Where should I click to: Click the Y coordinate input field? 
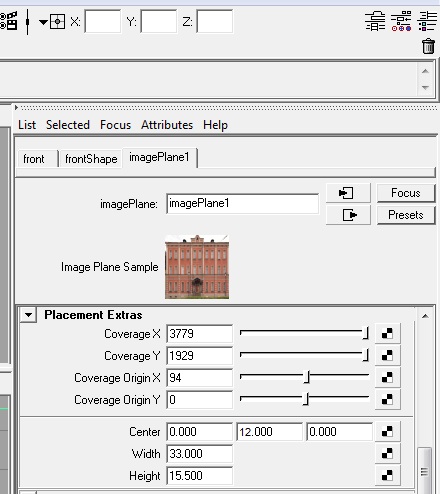159,21
